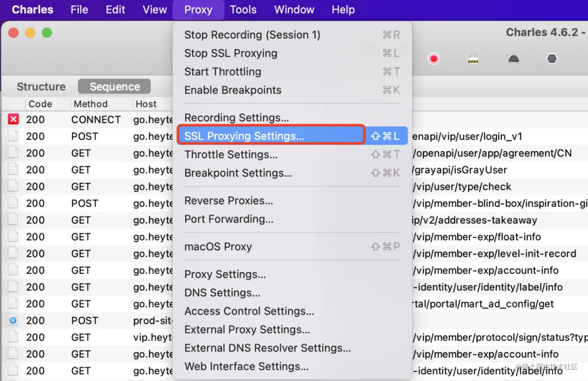Open the Charles application menu
This screenshot has height=381, width=588.
point(32,9)
